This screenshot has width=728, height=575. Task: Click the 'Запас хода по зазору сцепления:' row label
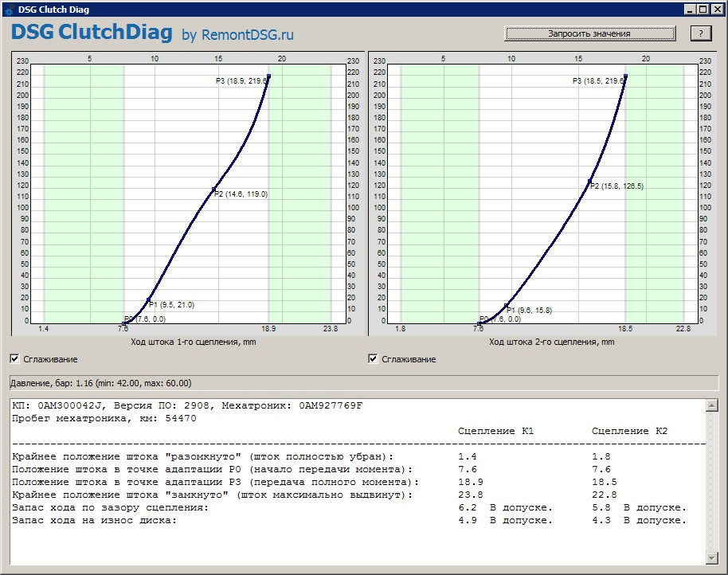pyautogui.click(x=111, y=508)
